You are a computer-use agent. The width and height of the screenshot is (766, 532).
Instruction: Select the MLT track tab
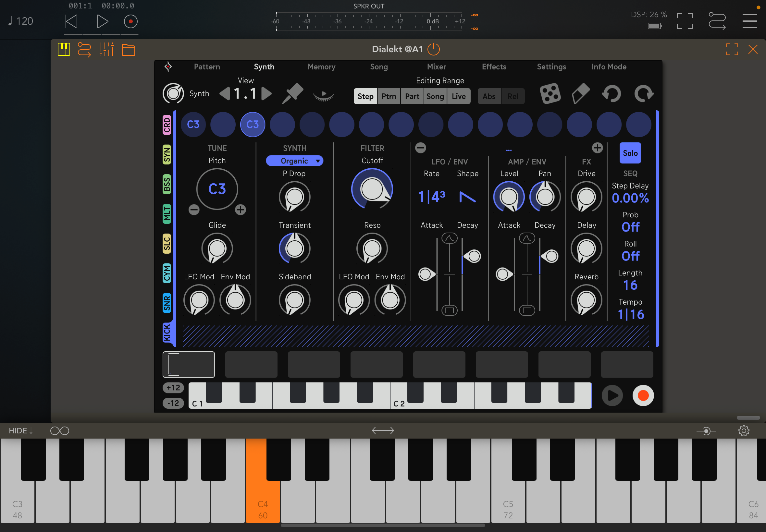pos(167,214)
